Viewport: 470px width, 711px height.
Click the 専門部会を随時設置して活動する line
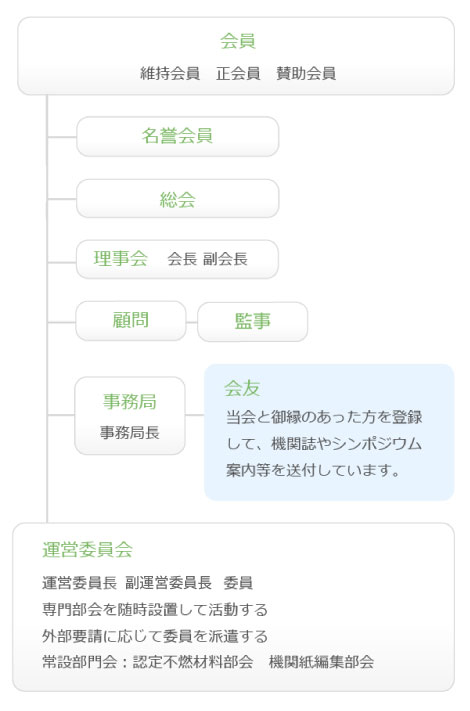pos(155,609)
